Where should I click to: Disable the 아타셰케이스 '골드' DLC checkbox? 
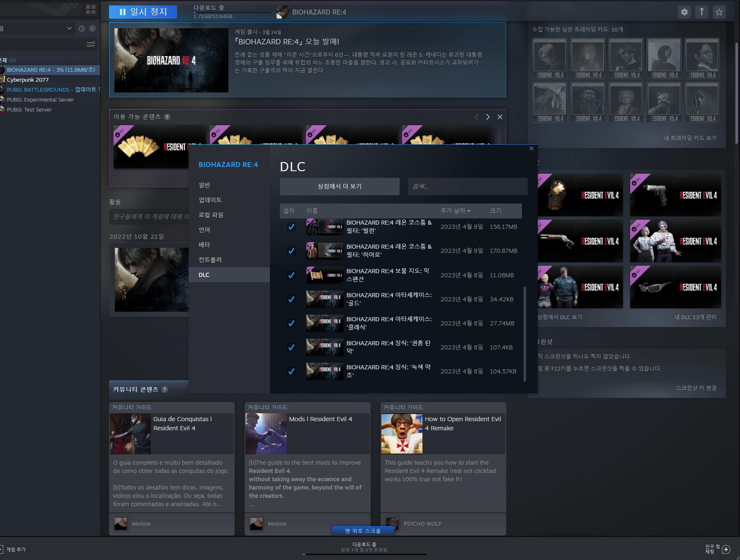pyautogui.click(x=291, y=299)
